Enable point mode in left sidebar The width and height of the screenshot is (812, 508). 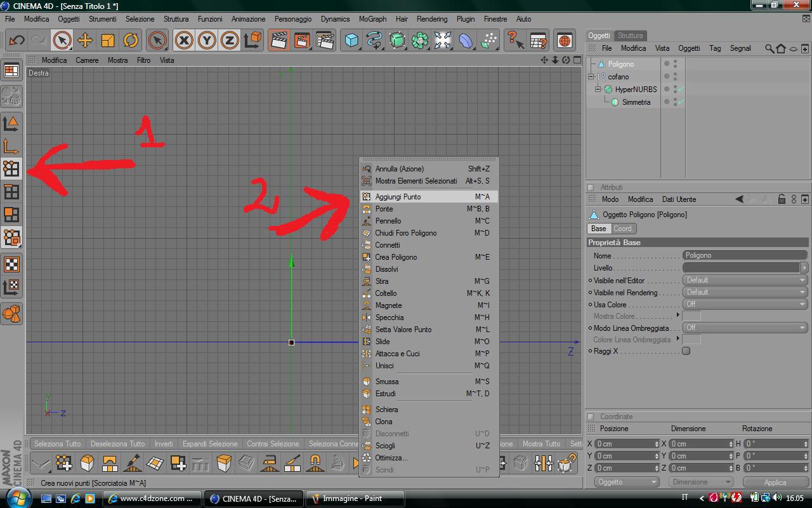coord(11,168)
